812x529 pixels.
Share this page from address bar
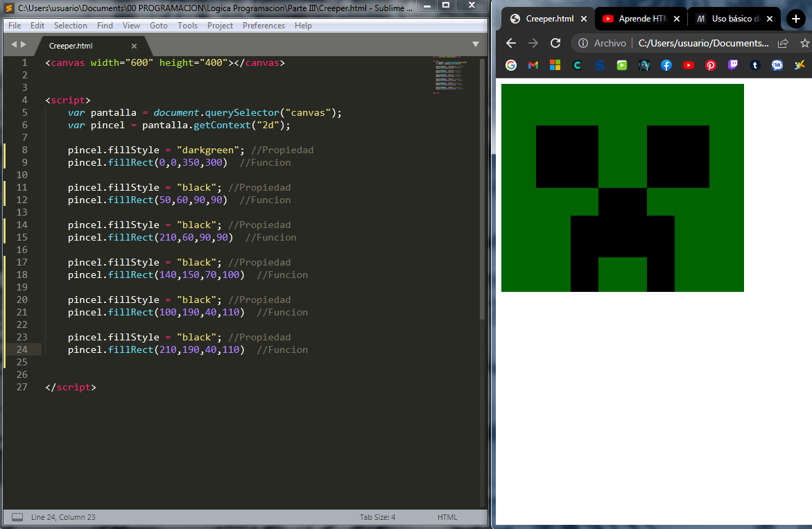(x=783, y=43)
